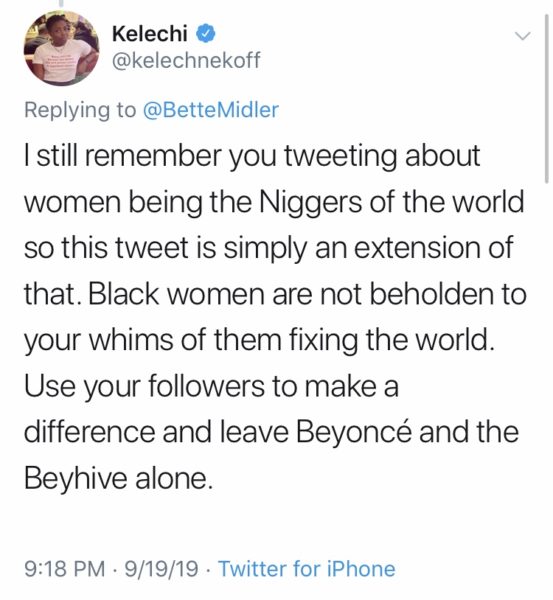Open Kelechi's profile picture
Image resolution: width=553 pixels, height=600 pixels.
click(x=61, y=48)
